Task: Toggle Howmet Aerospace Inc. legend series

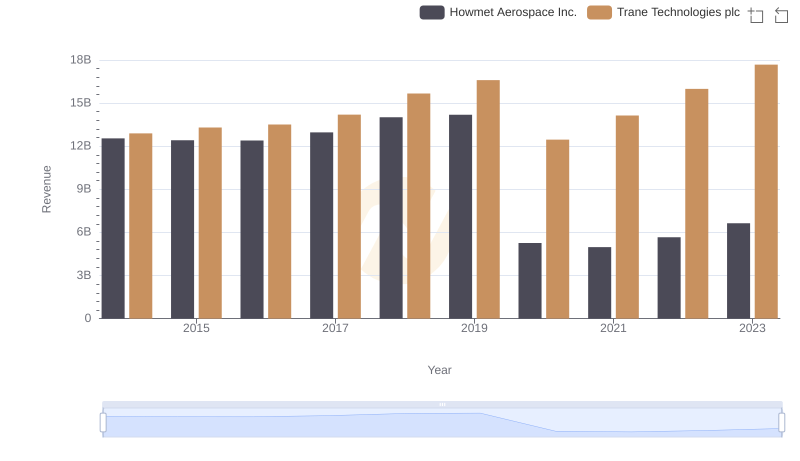Action: tap(498, 12)
